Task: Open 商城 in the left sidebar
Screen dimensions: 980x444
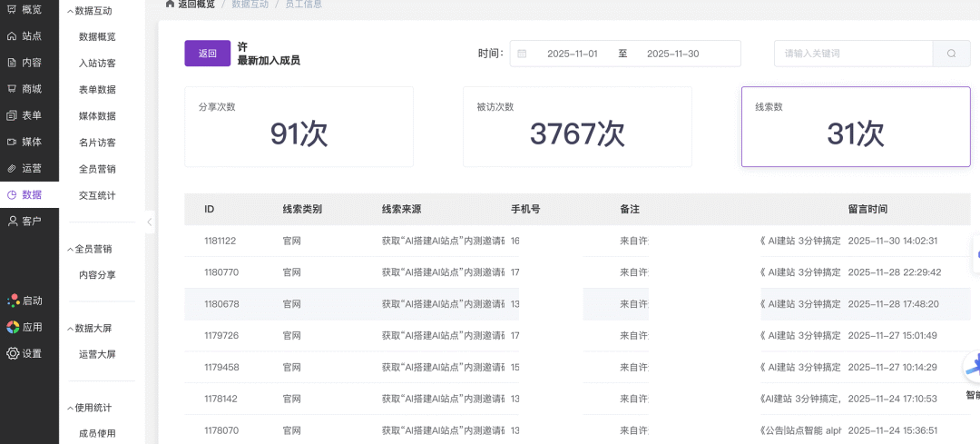Action: [24, 89]
